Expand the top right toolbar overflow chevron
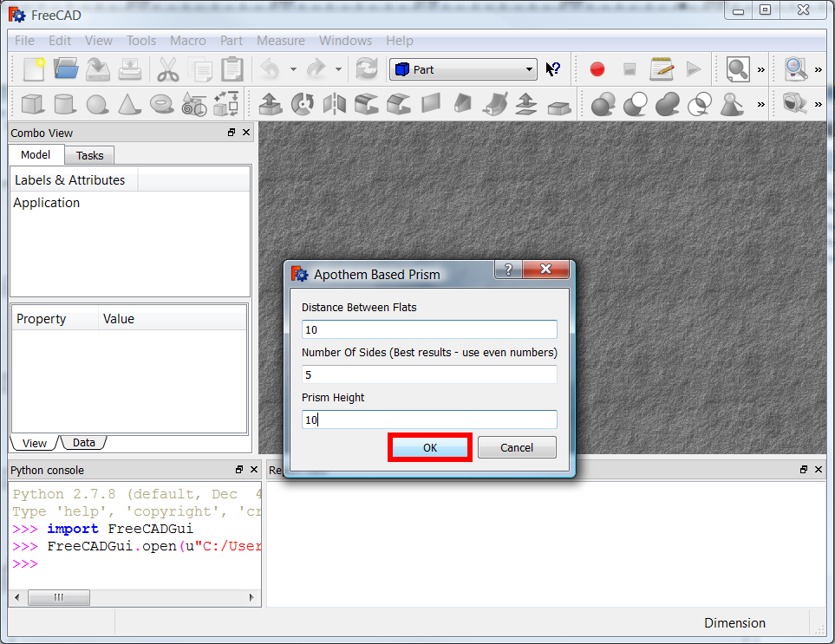This screenshot has width=835, height=644. 819,69
